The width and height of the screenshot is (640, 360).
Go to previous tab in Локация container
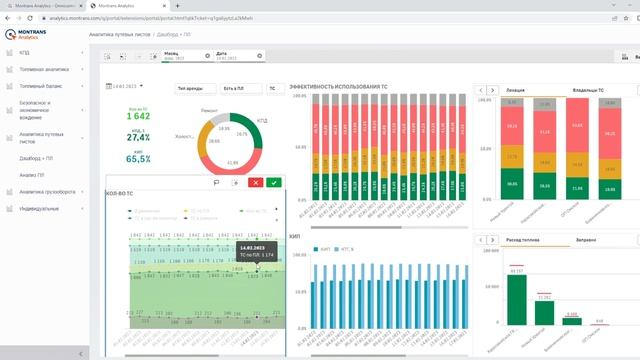[x=481, y=90]
